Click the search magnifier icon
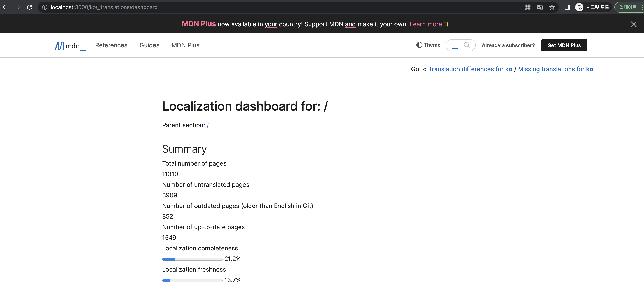644x297 pixels. point(467,45)
